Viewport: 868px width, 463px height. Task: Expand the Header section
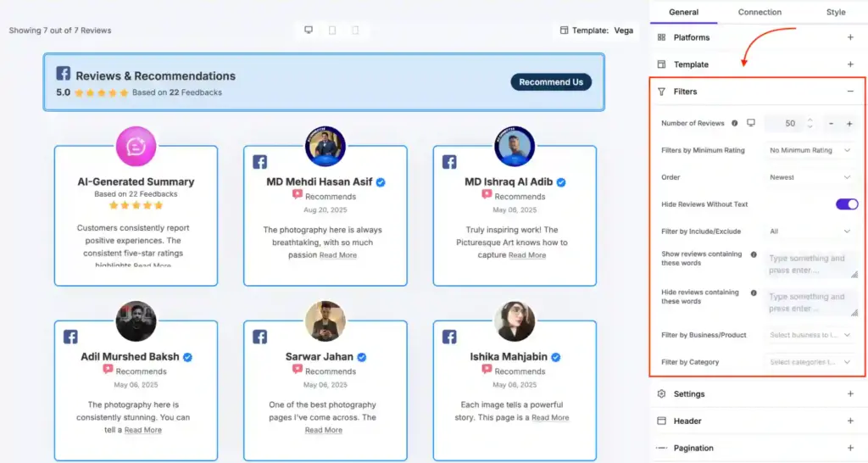(850, 421)
